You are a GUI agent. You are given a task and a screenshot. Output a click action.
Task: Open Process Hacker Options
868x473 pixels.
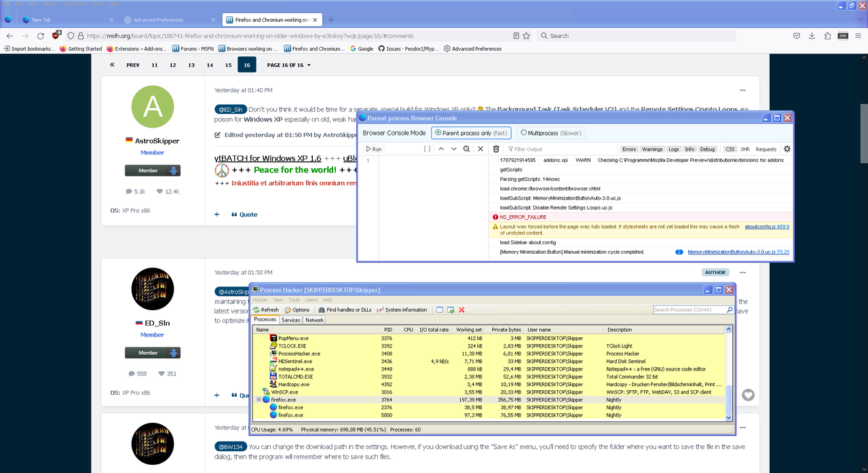[297, 309]
